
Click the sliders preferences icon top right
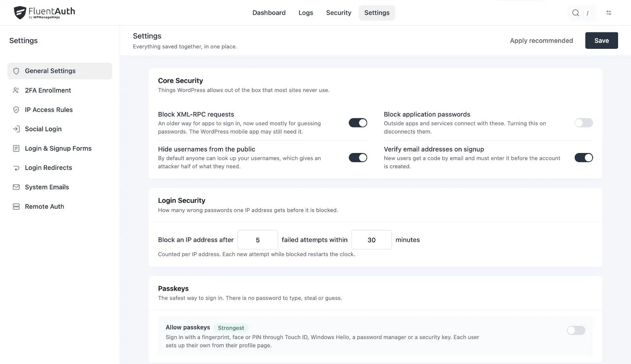pyautogui.click(x=609, y=13)
